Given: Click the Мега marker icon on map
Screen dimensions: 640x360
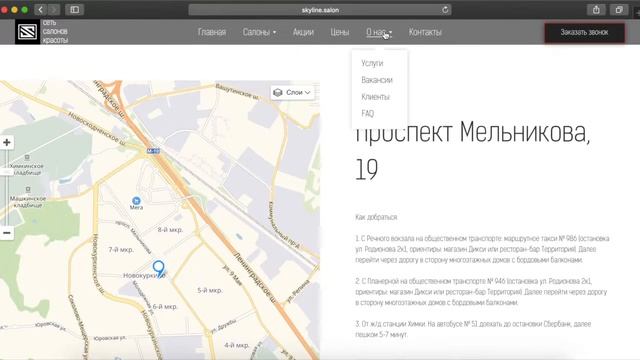Looking at the screenshot, I should point(136,200).
